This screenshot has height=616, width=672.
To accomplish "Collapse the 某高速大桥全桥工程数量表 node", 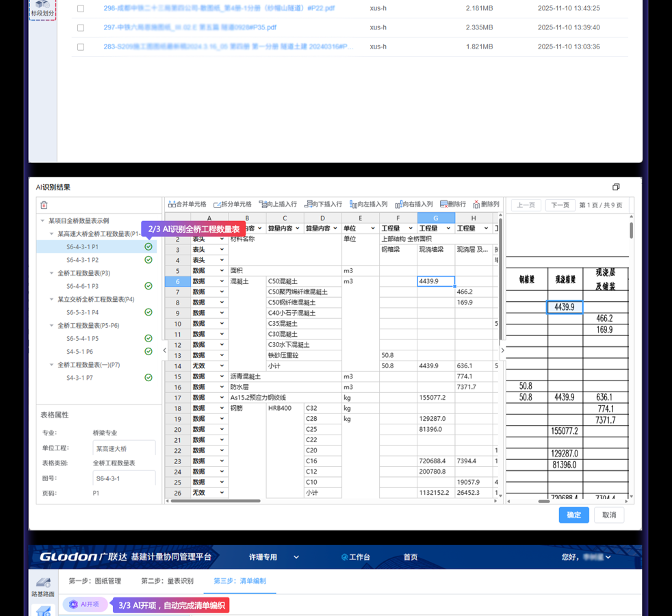I will pyautogui.click(x=52, y=234).
